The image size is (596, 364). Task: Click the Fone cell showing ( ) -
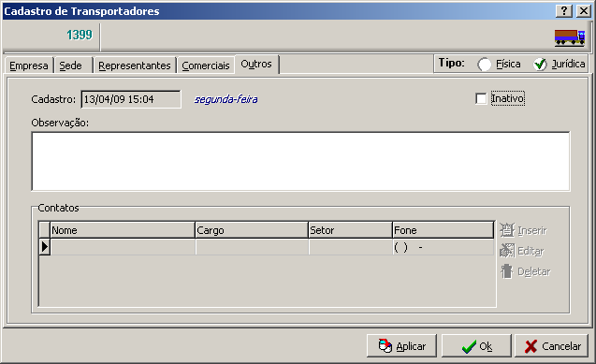(443, 247)
